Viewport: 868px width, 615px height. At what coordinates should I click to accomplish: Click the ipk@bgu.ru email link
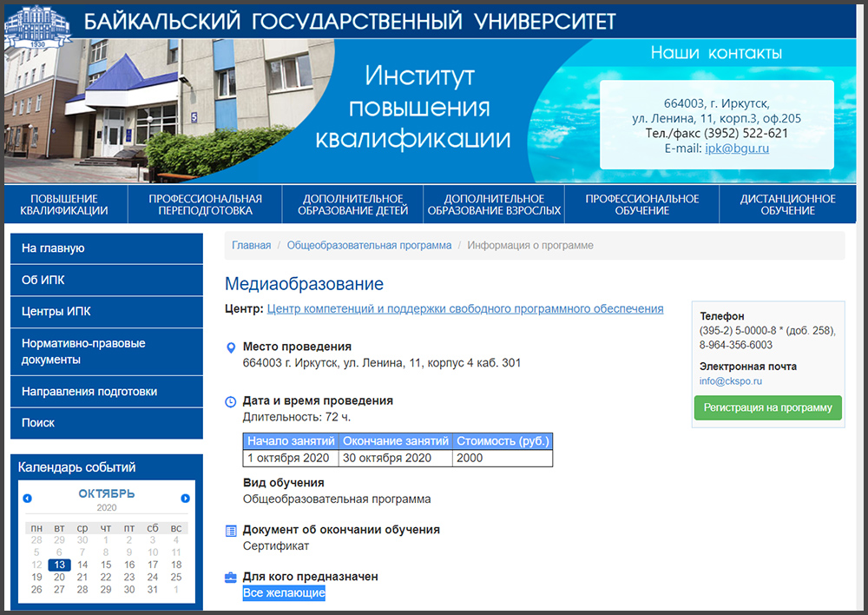pyautogui.click(x=737, y=149)
